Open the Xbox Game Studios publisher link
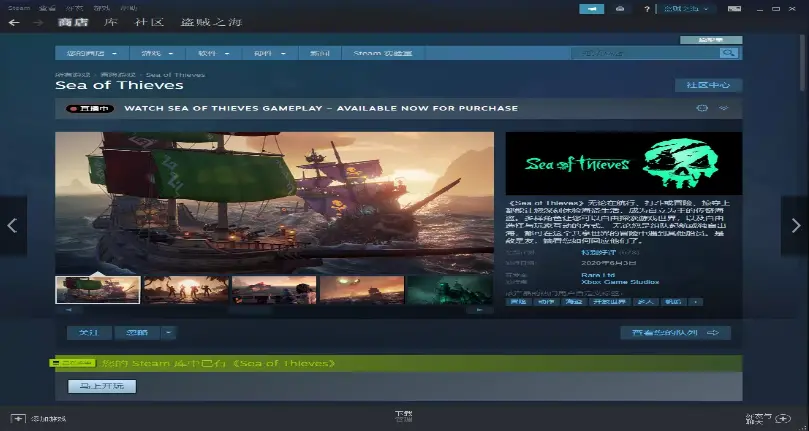Viewport: 809px width, 431px height. coord(620,282)
